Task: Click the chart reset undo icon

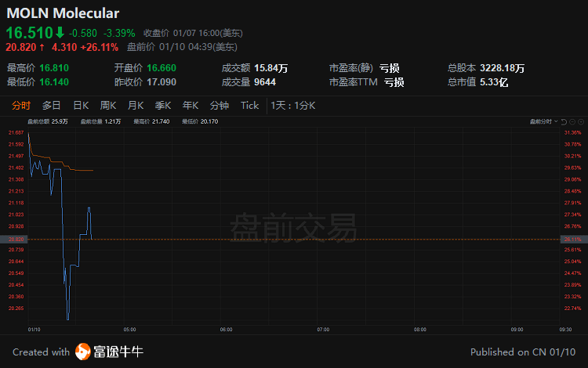Action: tap(563, 121)
